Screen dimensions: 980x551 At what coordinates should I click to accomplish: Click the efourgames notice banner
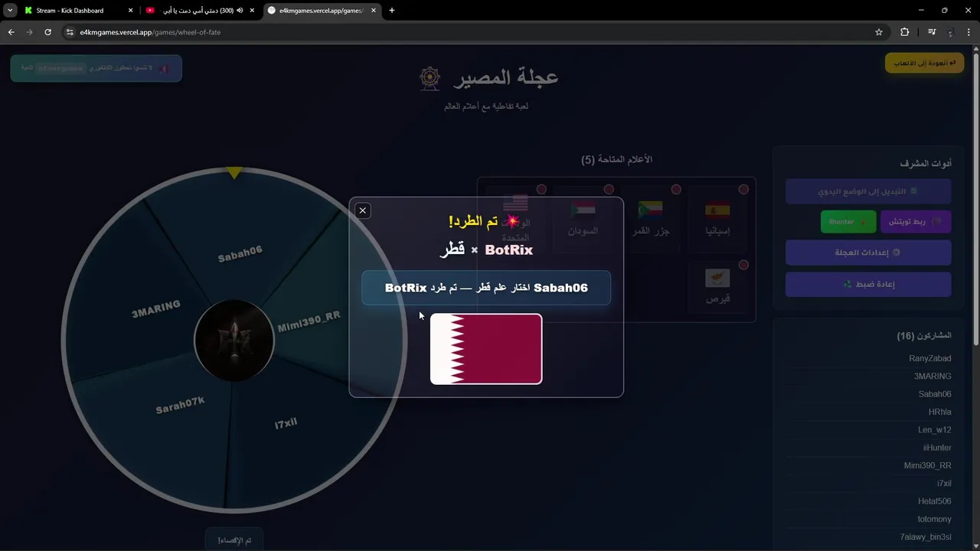(x=96, y=68)
